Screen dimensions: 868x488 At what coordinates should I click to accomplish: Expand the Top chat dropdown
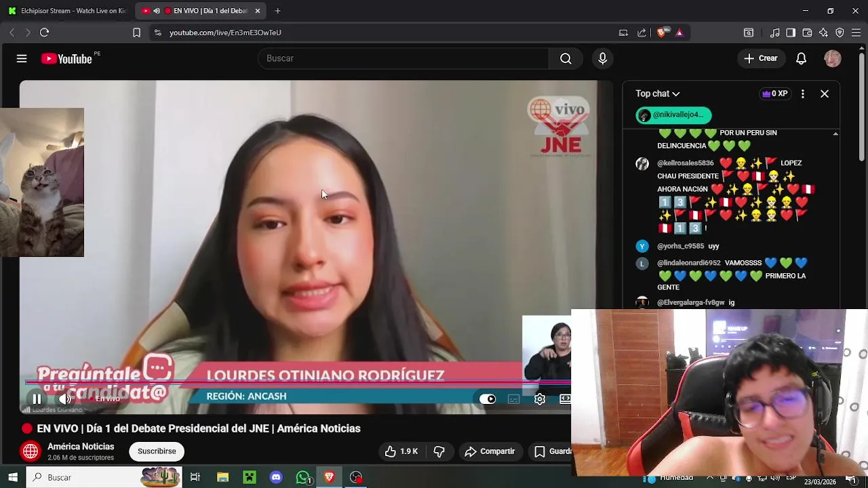coord(658,94)
